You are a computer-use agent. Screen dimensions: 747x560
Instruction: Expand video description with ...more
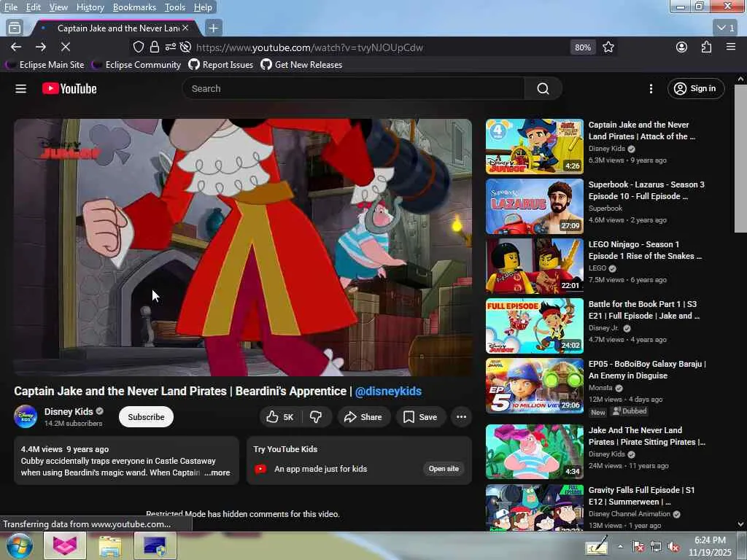tap(217, 472)
